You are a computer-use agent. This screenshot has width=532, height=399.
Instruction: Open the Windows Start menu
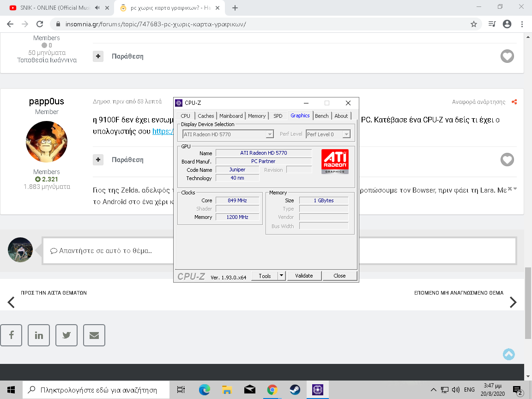tap(11, 389)
